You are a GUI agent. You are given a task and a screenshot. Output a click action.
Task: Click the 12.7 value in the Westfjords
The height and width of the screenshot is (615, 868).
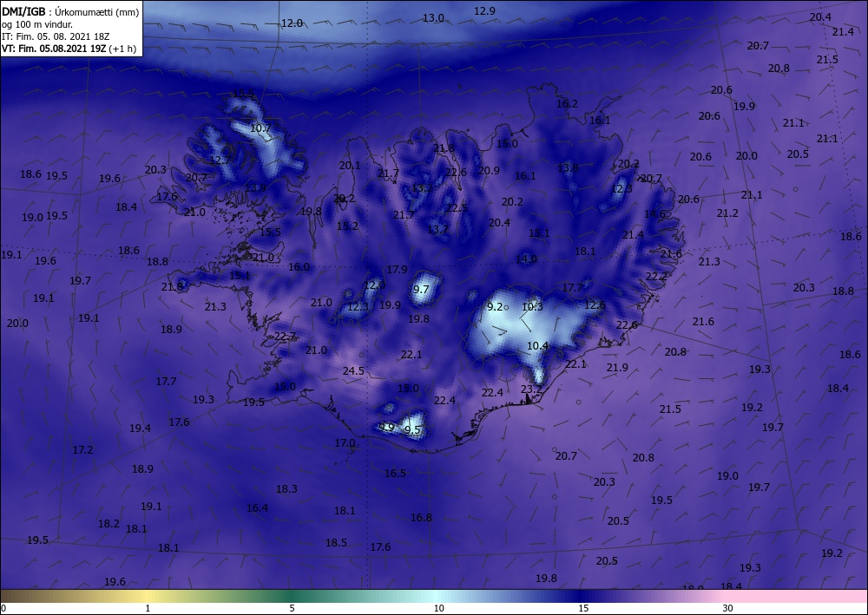click(x=220, y=160)
